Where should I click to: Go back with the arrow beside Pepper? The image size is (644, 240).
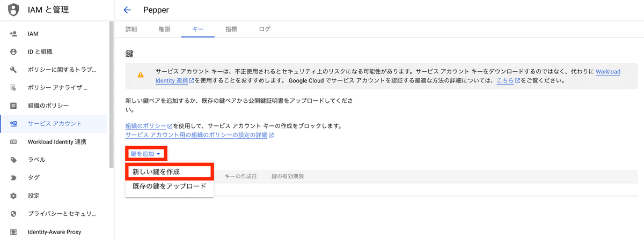point(127,10)
